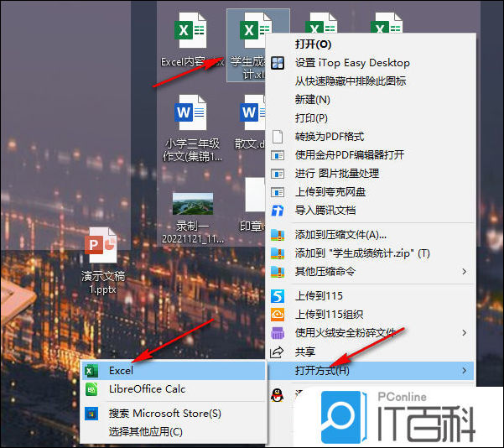The height and width of the screenshot is (448, 504).
Task: Choose Excel in the open-with submenu
Action: pos(174,371)
